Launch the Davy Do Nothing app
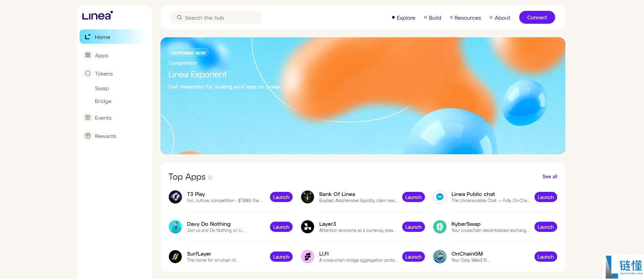 pyautogui.click(x=281, y=227)
